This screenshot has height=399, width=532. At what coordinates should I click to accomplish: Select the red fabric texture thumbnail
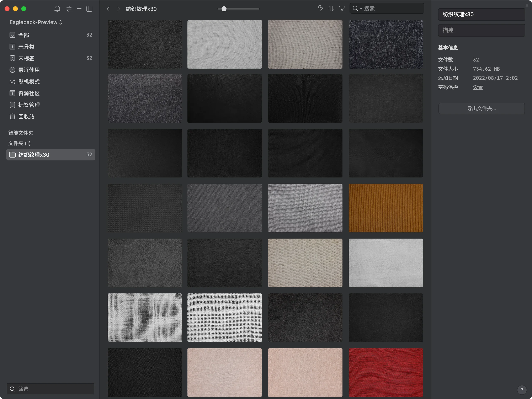coord(386,373)
